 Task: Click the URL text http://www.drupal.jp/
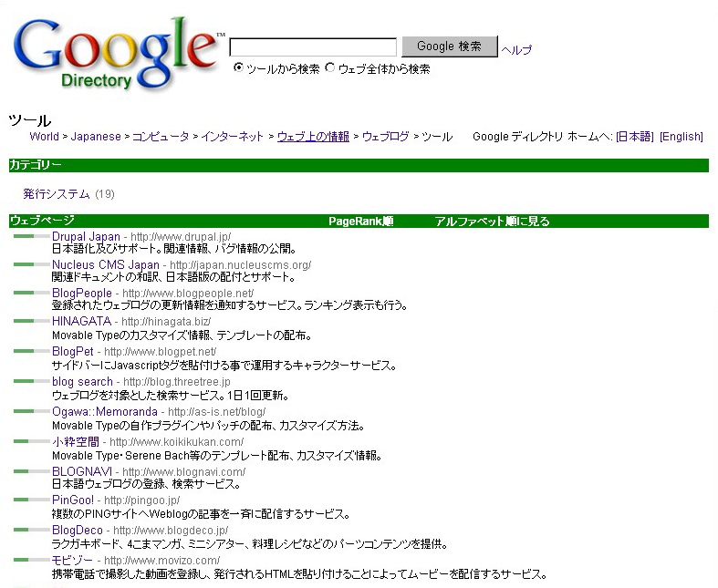pyautogui.click(x=181, y=237)
